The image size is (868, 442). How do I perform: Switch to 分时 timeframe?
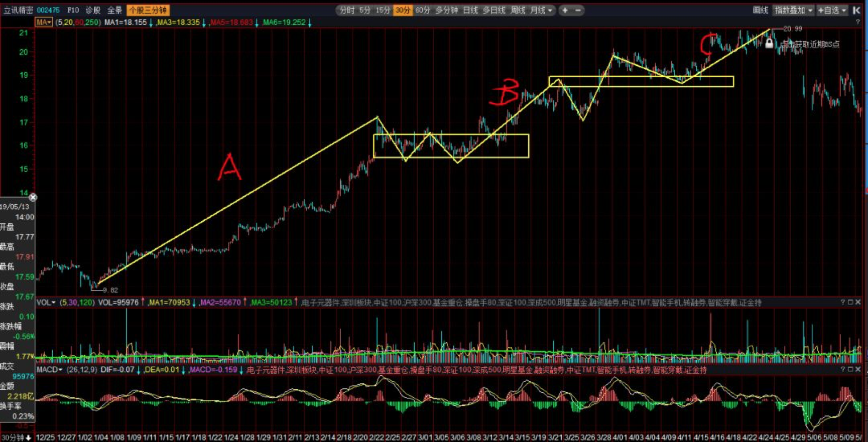pyautogui.click(x=347, y=10)
